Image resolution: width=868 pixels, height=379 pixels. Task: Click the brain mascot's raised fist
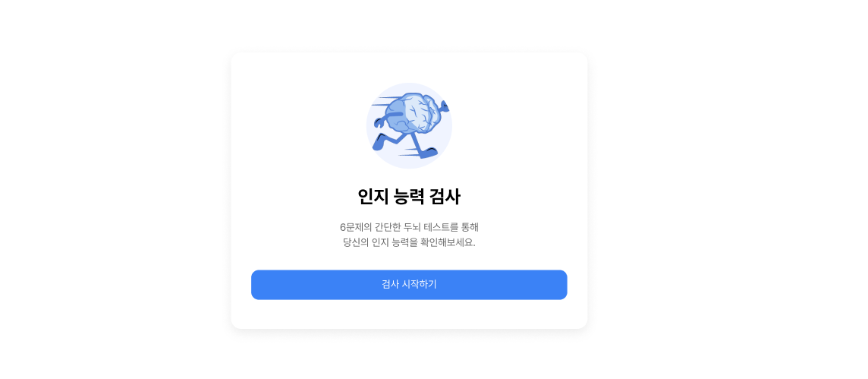(445, 106)
